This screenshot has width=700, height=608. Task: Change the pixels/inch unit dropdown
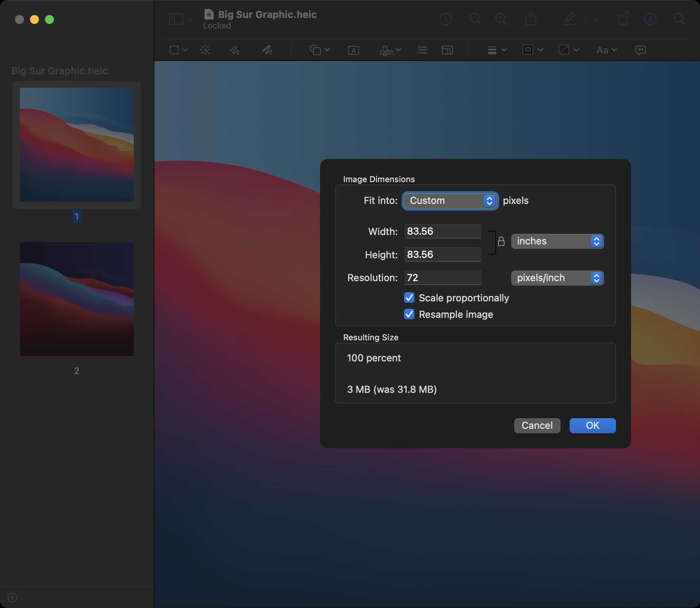[557, 278]
